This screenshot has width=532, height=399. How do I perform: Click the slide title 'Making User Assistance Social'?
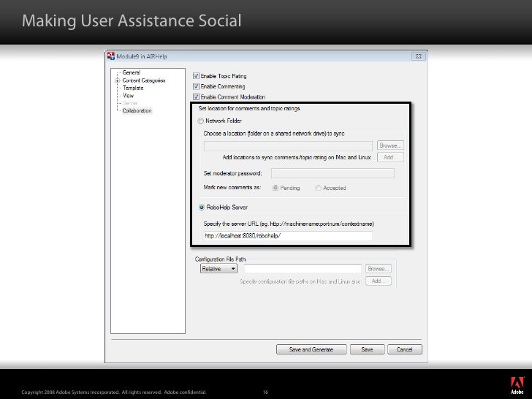click(132, 20)
